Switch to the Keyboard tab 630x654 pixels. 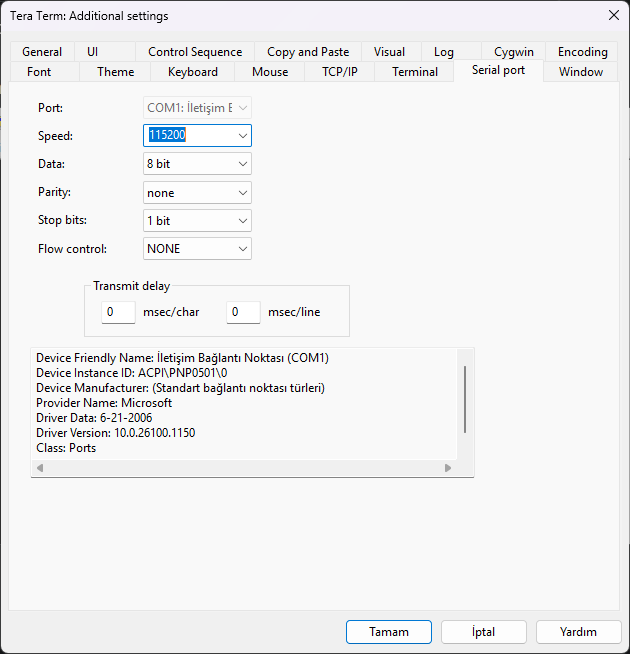[x=193, y=72]
